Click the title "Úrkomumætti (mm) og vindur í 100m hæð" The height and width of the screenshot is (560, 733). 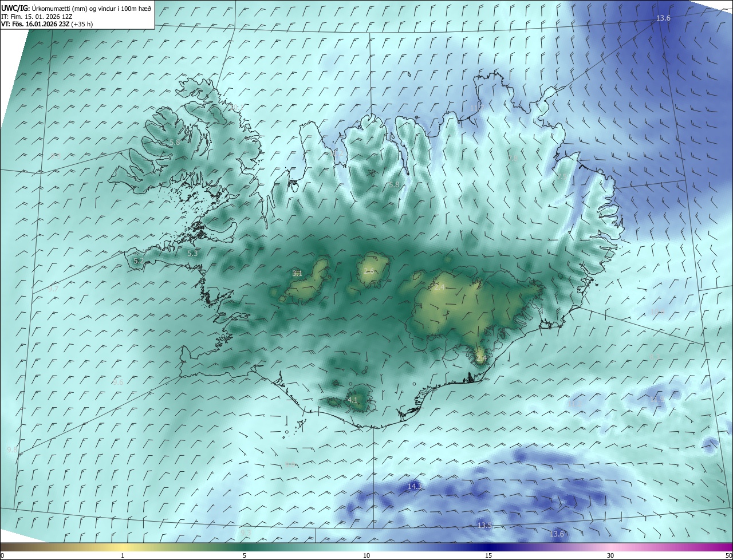[92, 8]
